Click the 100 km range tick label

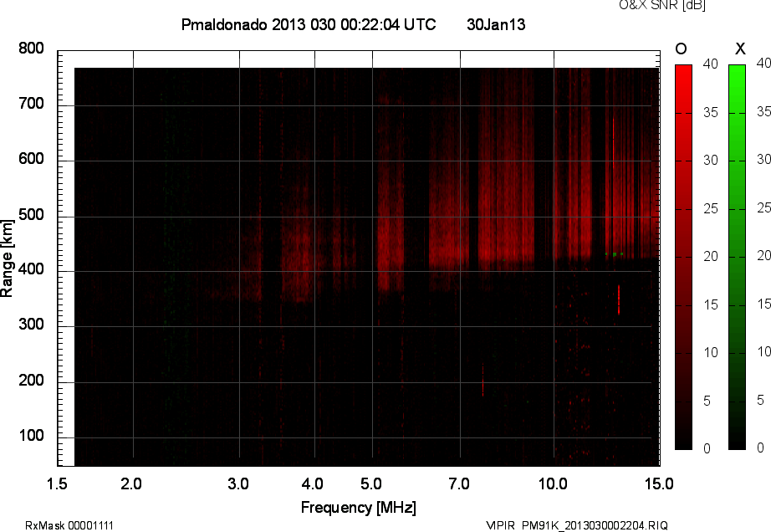(x=31, y=437)
